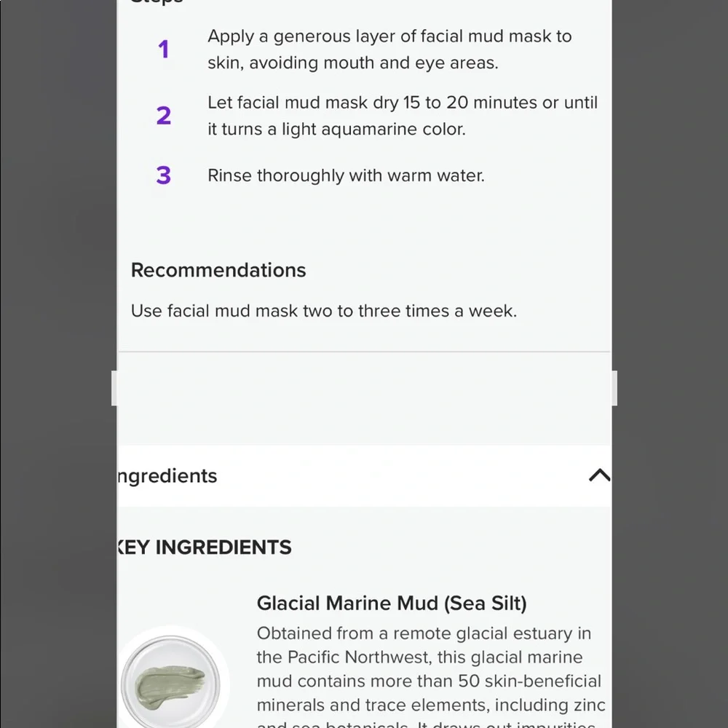Click the purple step number 1

(163, 50)
